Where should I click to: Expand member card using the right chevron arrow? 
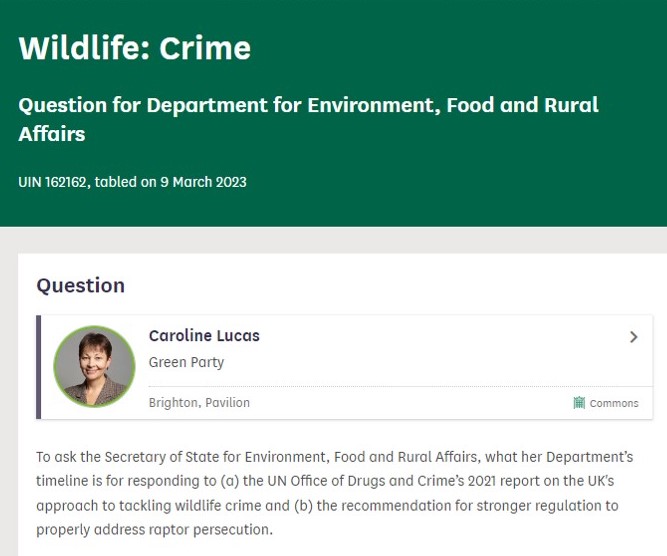pos(633,337)
